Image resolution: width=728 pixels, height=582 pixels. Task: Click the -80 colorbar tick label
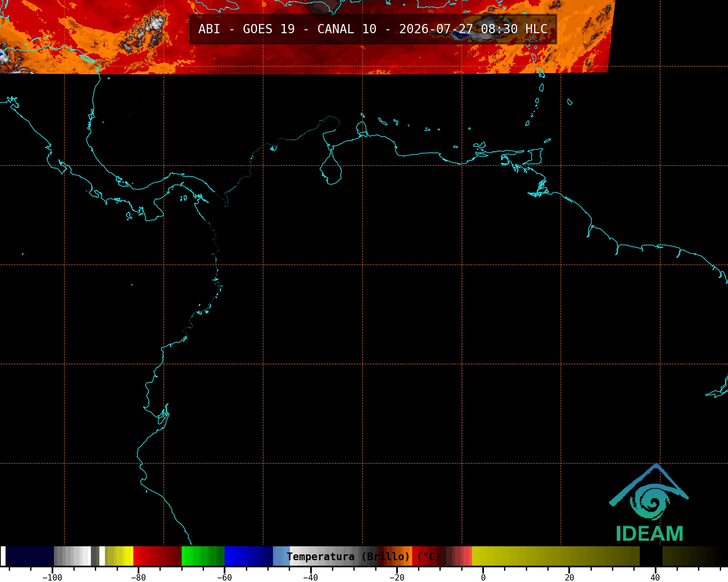138,578
